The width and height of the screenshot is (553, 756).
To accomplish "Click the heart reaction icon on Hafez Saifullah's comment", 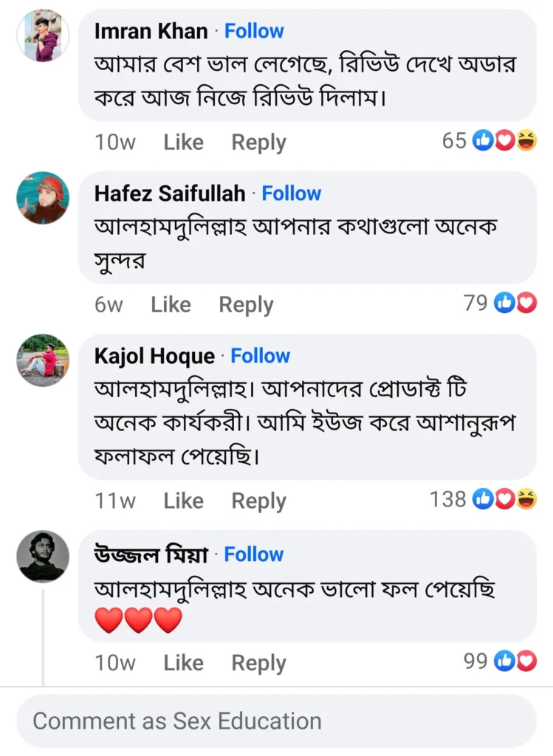I will tap(525, 303).
